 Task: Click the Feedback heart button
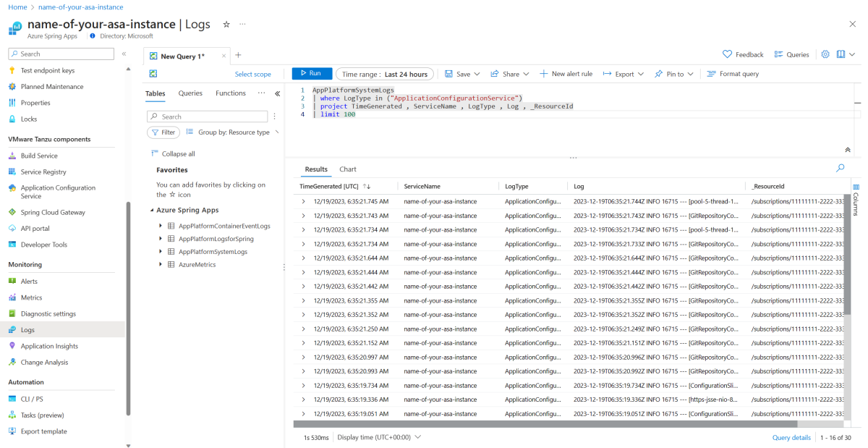[x=743, y=54]
